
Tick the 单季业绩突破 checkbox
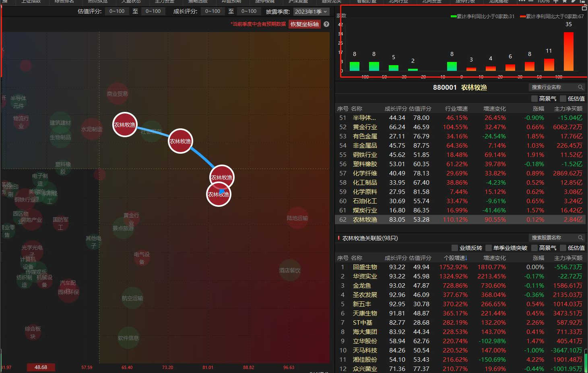(489, 248)
